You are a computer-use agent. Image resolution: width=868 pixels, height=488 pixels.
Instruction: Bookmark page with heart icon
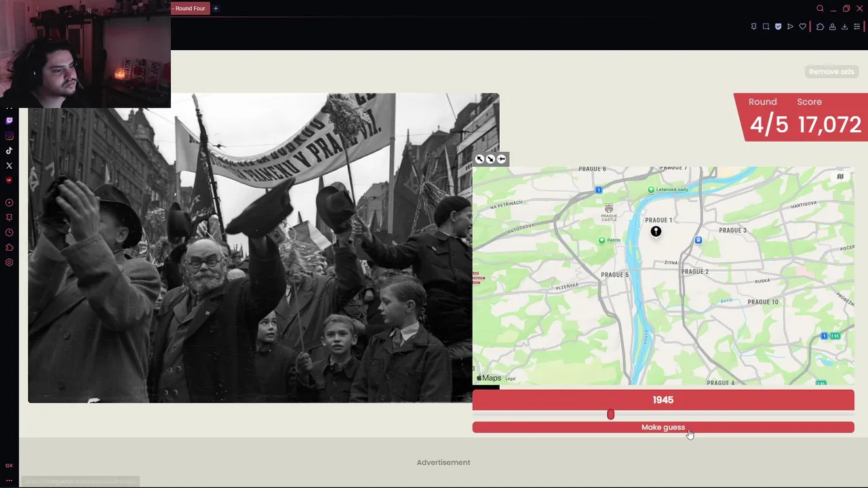coord(802,26)
